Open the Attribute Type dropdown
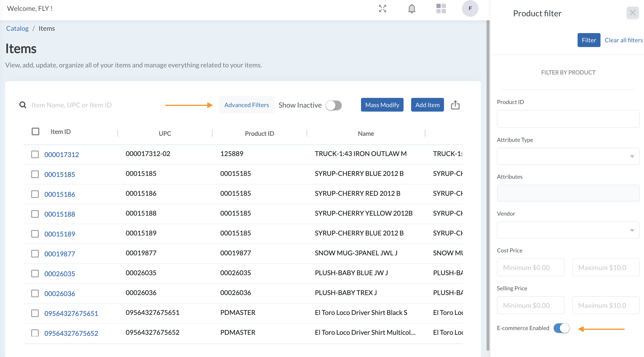644x357 pixels. pyautogui.click(x=568, y=156)
